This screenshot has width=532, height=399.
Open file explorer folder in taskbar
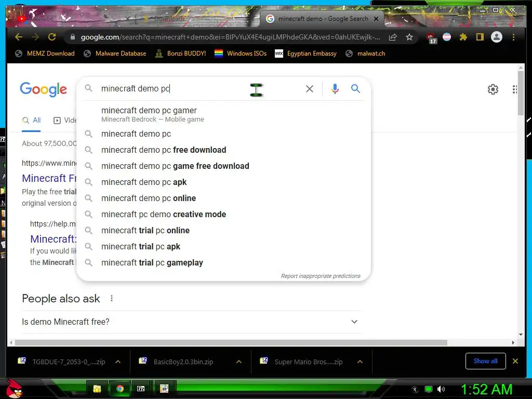pyautogui.click(x=97, y=389)
